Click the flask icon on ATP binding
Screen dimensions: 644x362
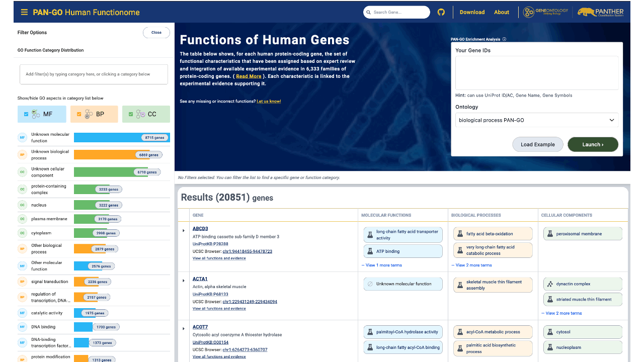pos(370,251)
